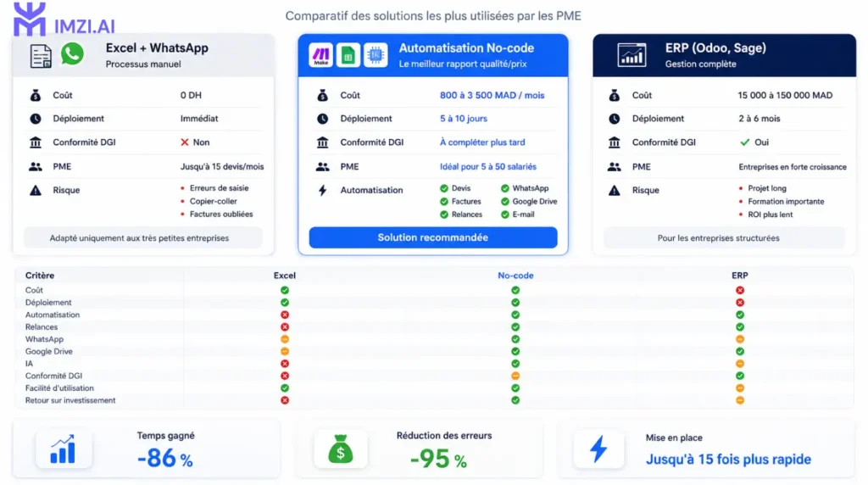The height and width of the screenshot is (485, 868).
Task: Click 'Excel + WhatsApp' card title
Action: pos(157,48)
